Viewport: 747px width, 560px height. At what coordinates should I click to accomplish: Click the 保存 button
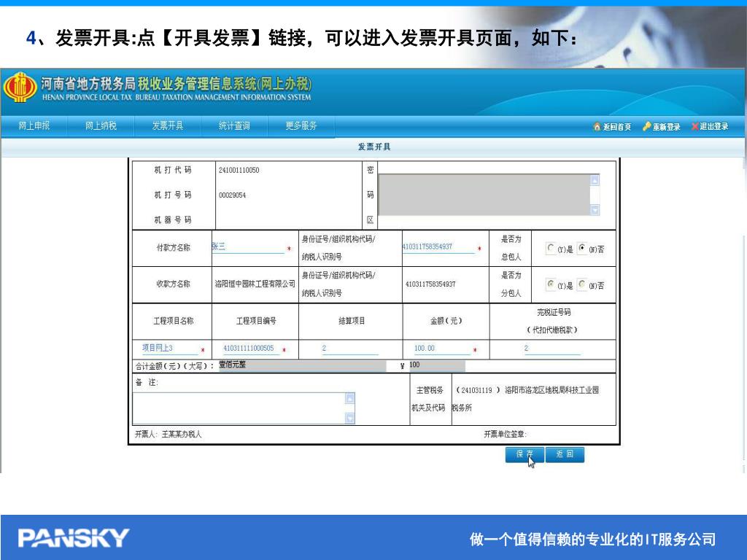525,454
